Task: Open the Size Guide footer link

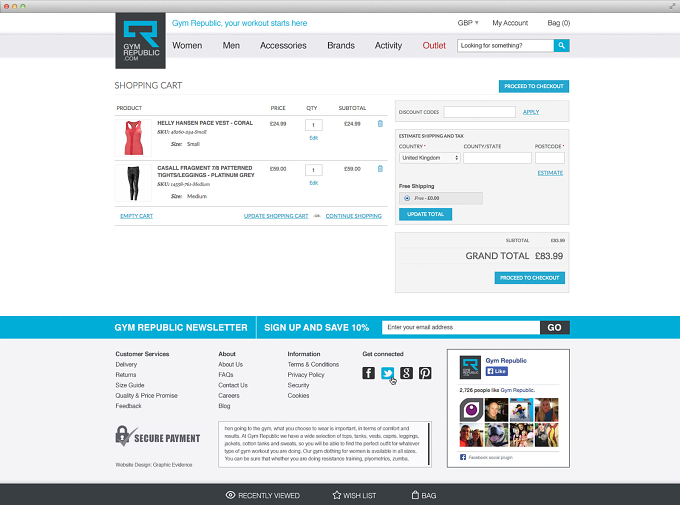Action: (130, 385)
